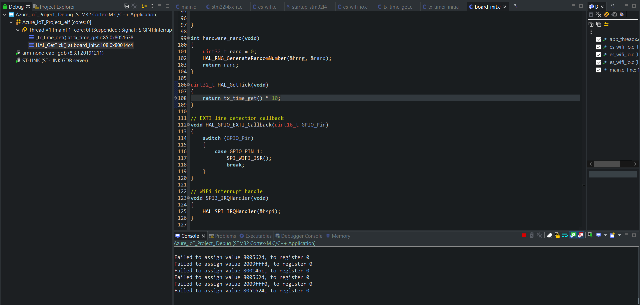The image size is (644, 305).
Task: Click Remove All Terminated Launches in Console toolbar
Action: (539, 235)
